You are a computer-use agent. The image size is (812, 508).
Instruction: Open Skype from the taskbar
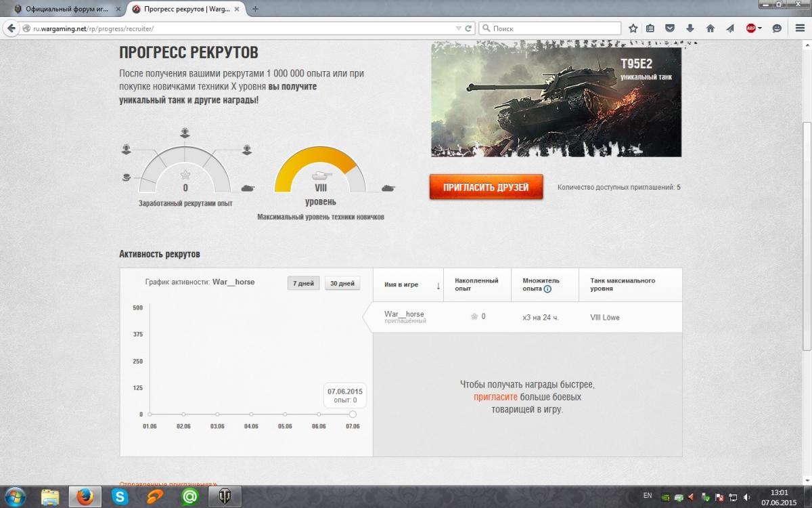click(x=121, y=497)
